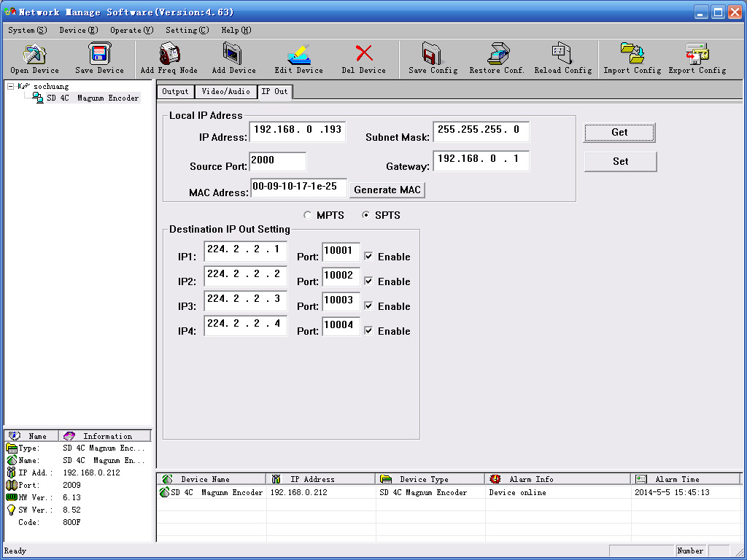Click the Gateway address field
747x560 pixels.
(x=481, y=160)
